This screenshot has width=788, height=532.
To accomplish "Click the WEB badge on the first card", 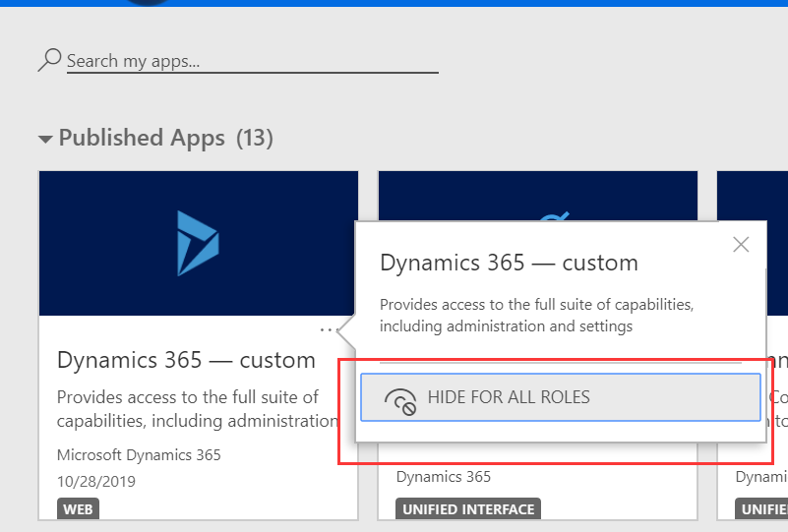I will tap(78, 509).
